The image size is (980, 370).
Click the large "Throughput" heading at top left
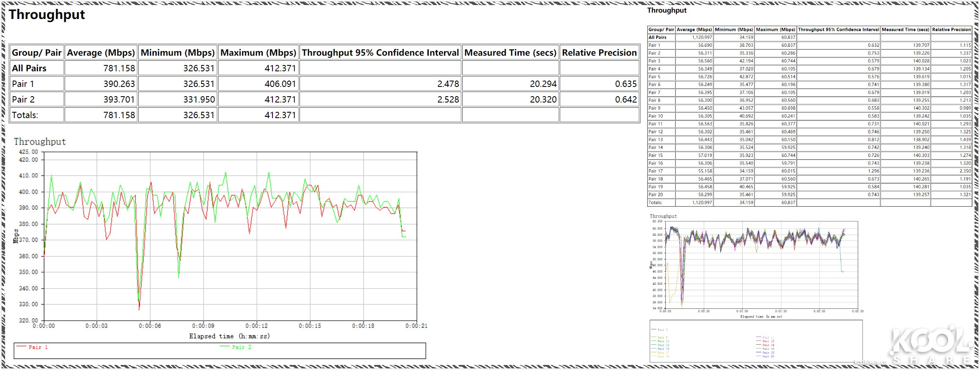coord(47,15)
